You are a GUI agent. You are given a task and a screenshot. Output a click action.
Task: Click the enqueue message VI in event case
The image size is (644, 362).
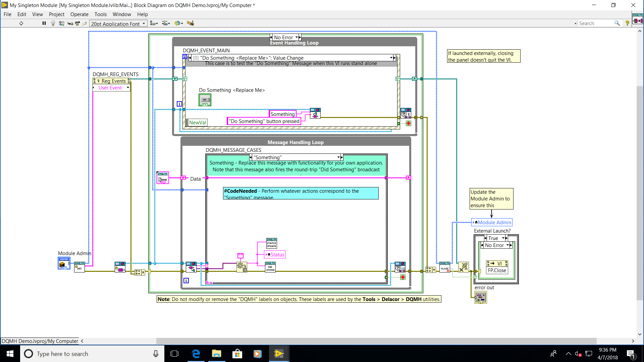point(315,113)
